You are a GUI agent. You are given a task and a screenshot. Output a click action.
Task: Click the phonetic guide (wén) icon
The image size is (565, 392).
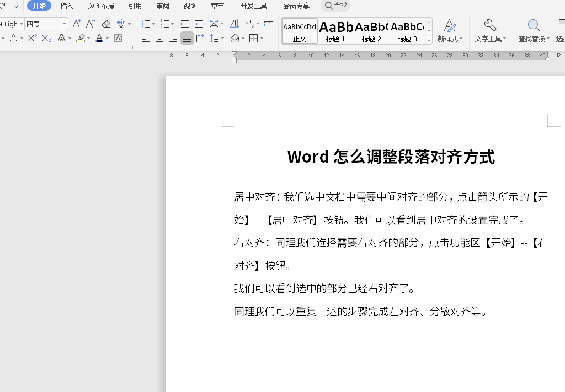(121, 24)
